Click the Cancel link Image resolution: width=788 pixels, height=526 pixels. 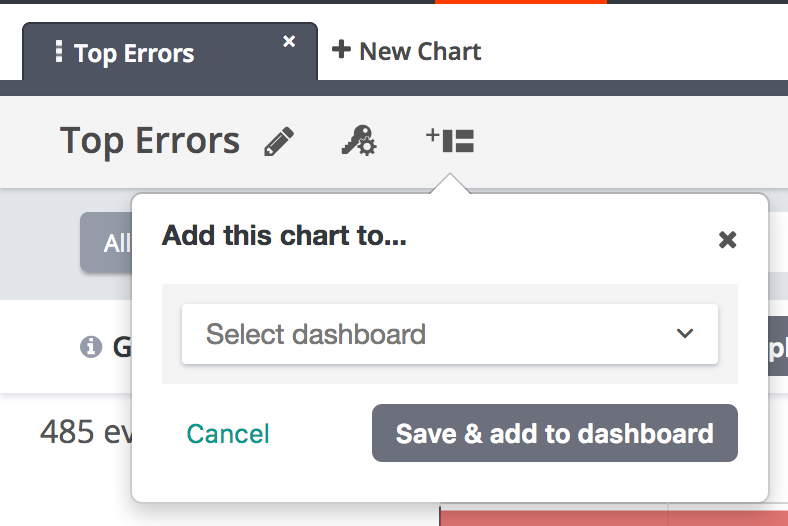point(228,433)
